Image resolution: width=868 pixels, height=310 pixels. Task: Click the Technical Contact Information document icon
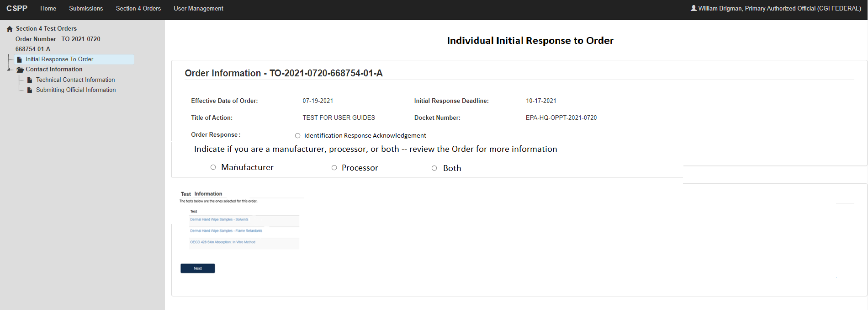(x=30, y=80)
